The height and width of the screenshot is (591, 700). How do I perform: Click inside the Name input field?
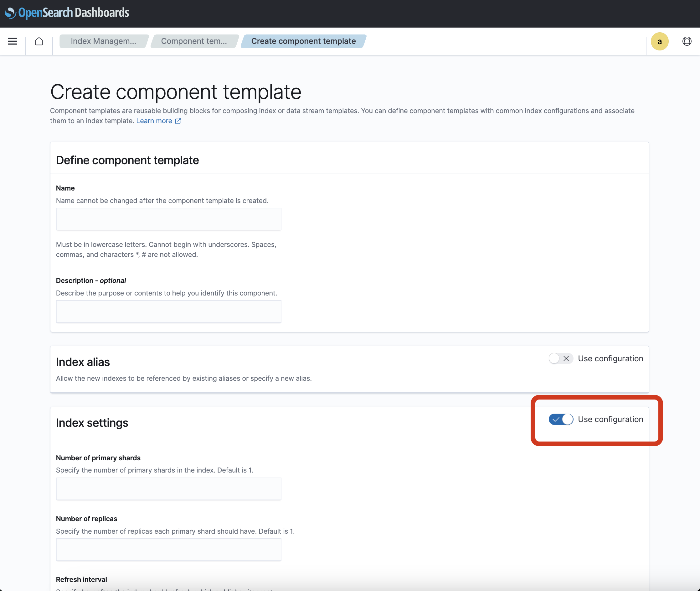click(x=168, y=219)
